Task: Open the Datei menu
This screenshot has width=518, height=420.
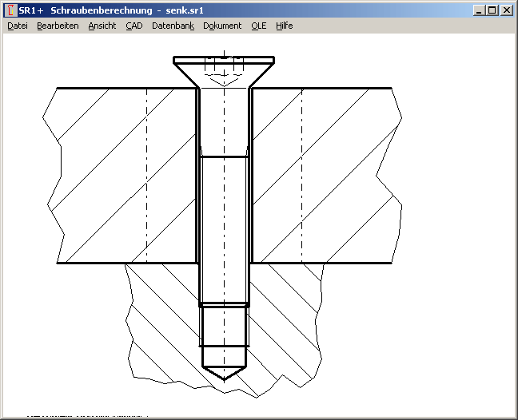Action: pos(18,26)
